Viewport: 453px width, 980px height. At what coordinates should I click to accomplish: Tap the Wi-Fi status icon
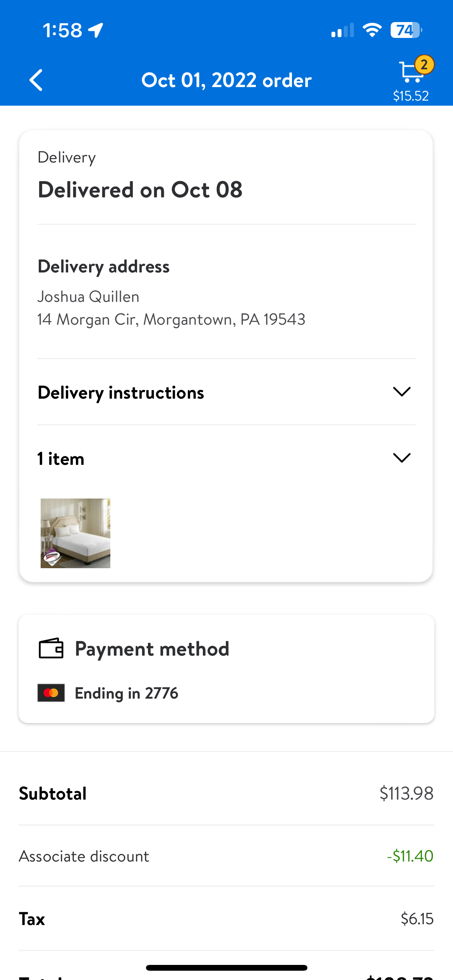(x=372, y=30)
